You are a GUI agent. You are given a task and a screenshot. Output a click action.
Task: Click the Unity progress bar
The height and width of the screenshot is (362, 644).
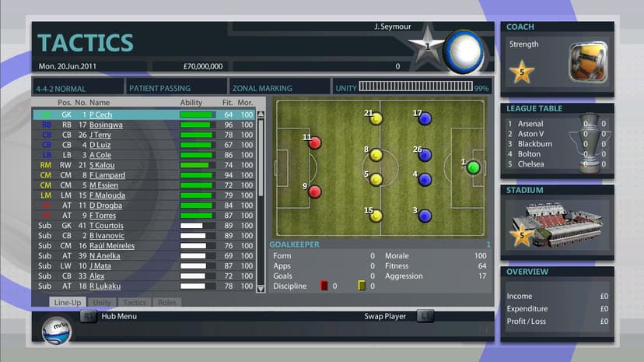click(x=415, y=86)
